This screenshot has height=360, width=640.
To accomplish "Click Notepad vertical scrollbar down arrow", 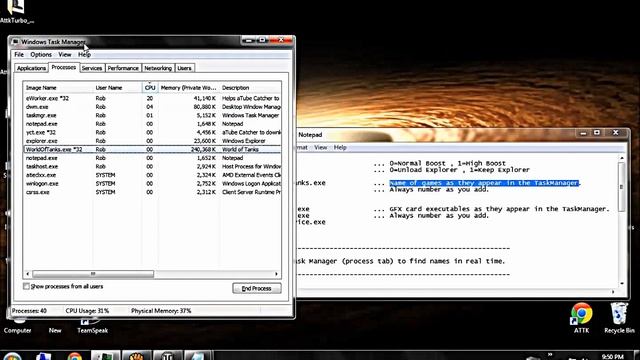I will [x=622, y=283].
